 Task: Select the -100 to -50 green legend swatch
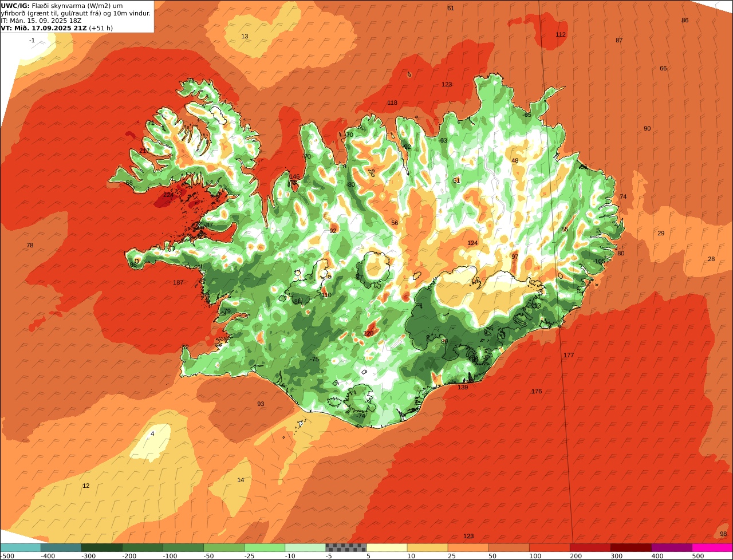(x=183, y=547)
